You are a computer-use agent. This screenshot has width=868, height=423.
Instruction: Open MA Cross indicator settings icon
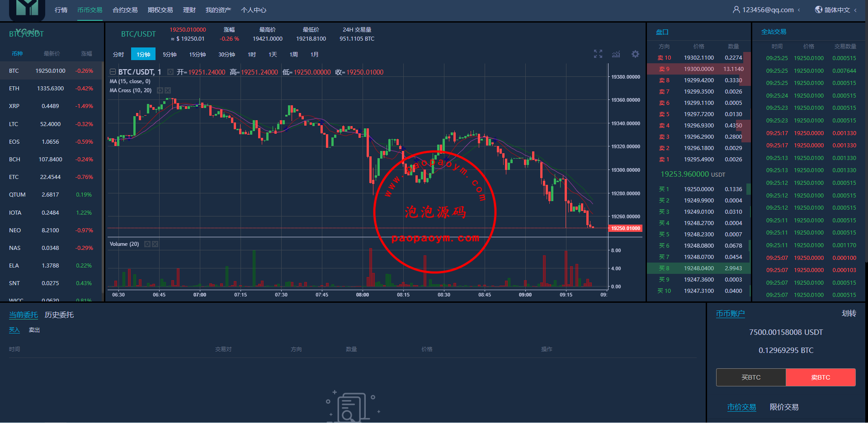pyautogui.click(x=160, y=90)
